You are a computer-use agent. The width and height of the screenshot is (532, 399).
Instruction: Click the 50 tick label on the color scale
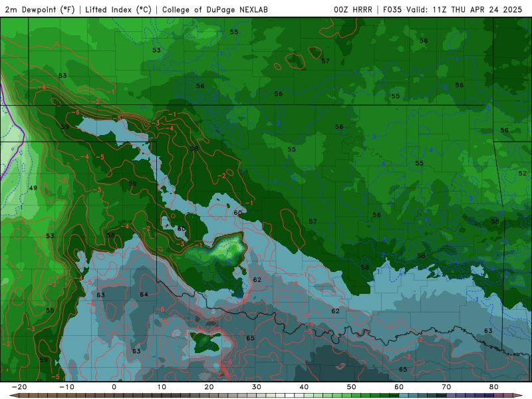352,387
